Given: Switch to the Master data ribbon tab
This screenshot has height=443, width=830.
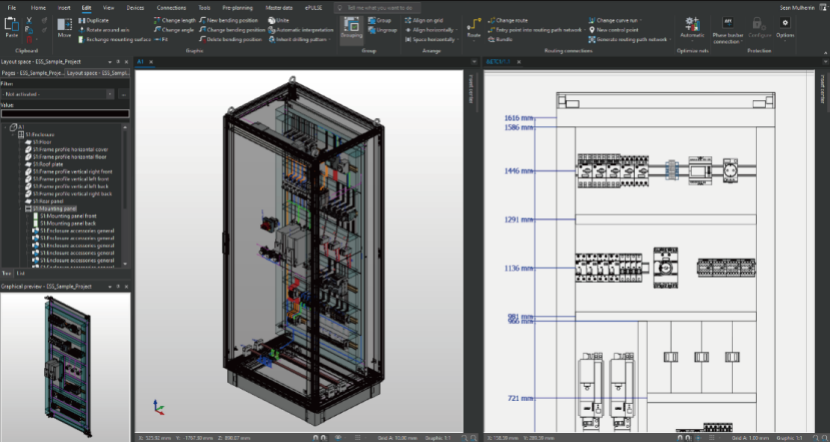Looking at the screenshot, I should point(279,8).
